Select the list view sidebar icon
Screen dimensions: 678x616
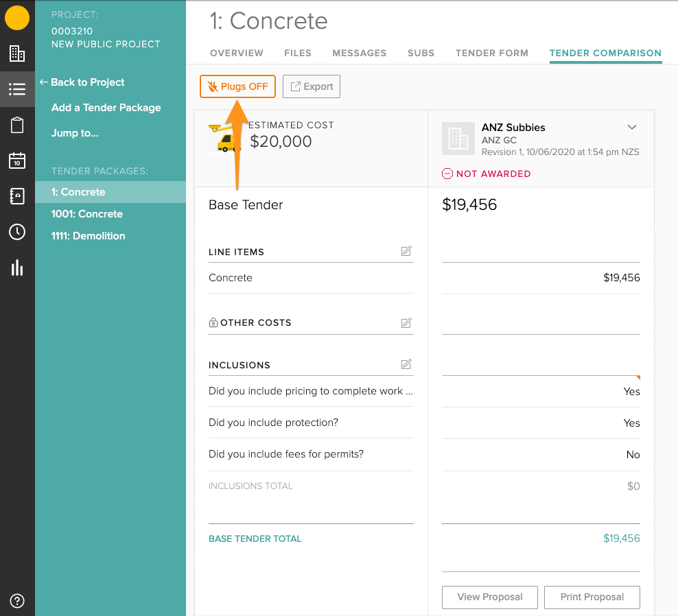pyautogui.click(x=17, y=89)
